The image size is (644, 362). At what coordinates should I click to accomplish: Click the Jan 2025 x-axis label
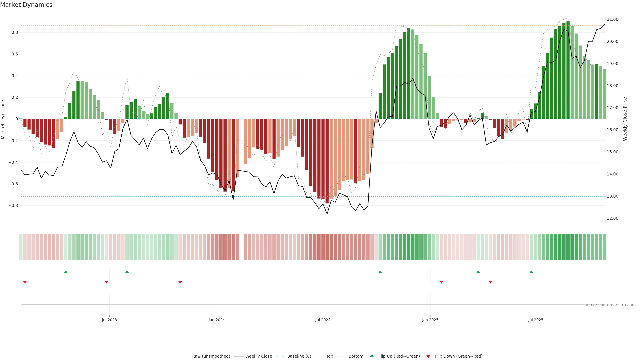coord(430,320)
